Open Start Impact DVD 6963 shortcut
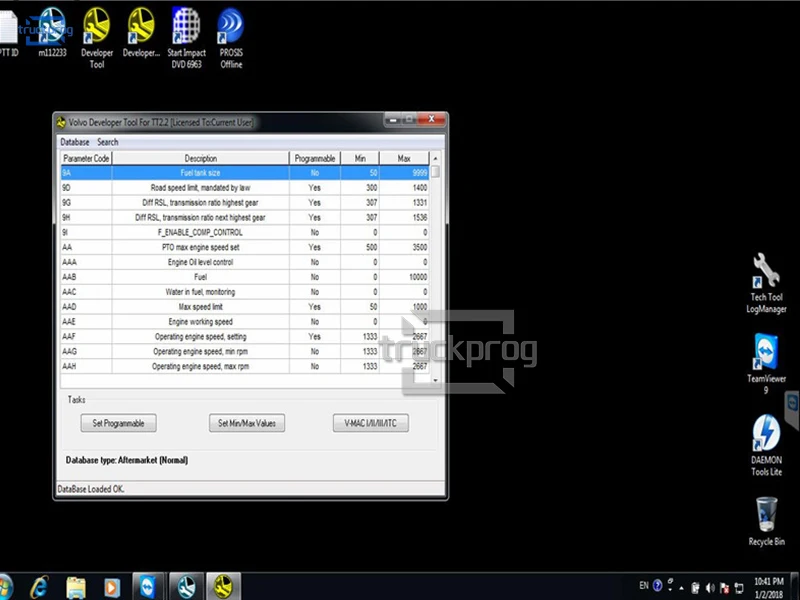The image size is (800, 600). (186, 38)
